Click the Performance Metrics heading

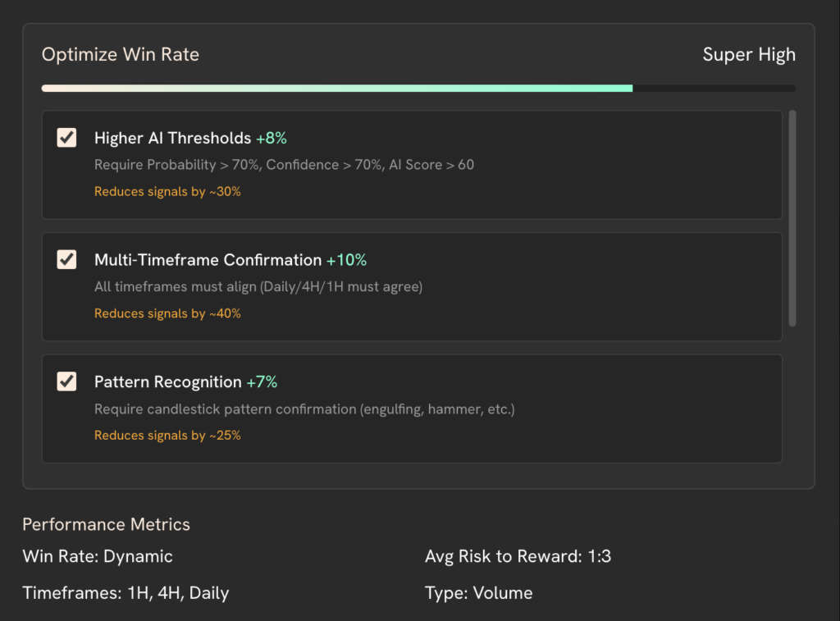(x=106, y=524)
